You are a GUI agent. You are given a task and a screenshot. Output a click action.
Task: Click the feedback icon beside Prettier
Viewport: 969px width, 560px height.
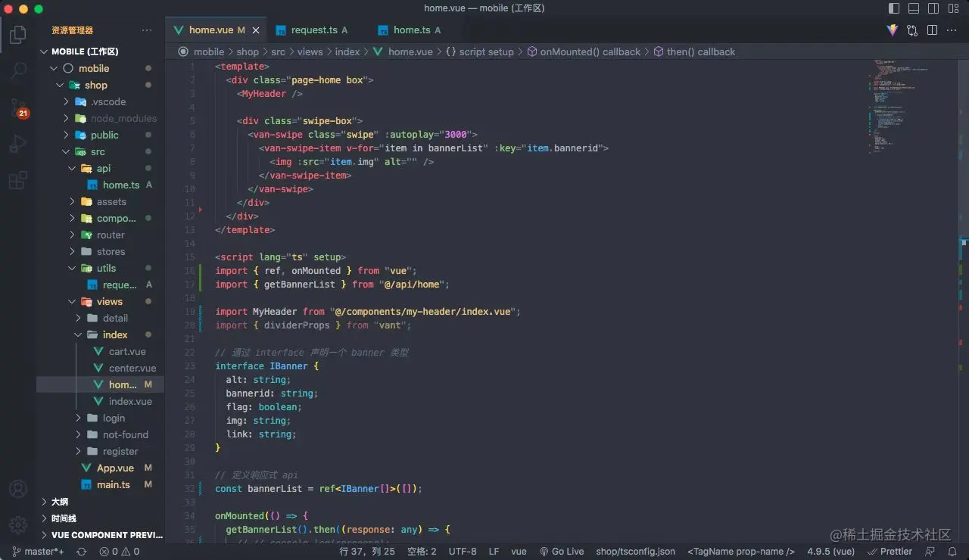[931, 552]
